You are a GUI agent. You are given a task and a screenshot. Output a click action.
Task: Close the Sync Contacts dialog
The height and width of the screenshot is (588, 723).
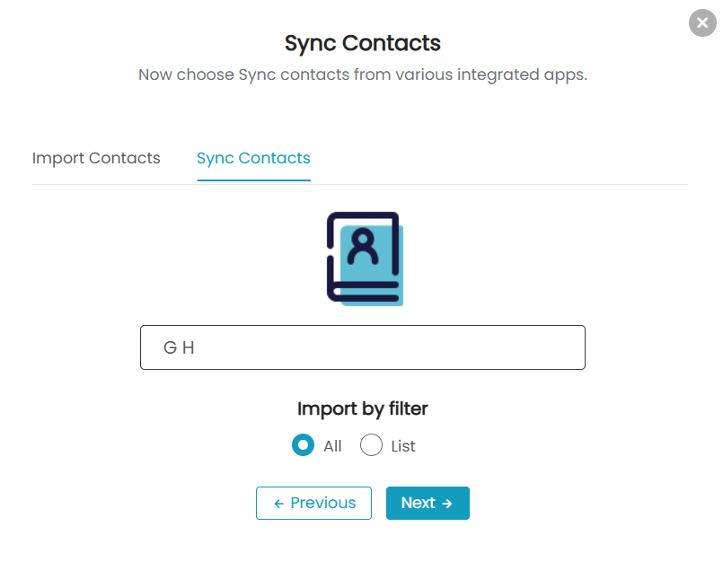tap(702, 22)
